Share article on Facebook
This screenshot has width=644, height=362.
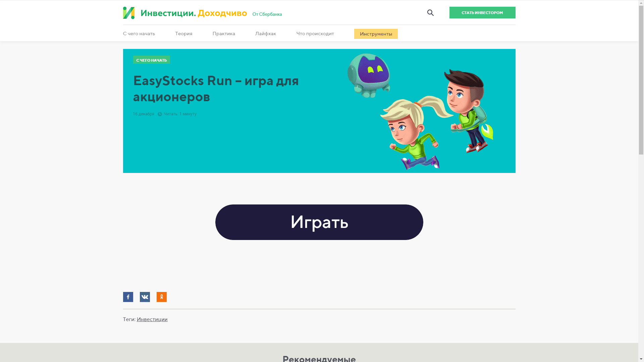pos(128,297)
